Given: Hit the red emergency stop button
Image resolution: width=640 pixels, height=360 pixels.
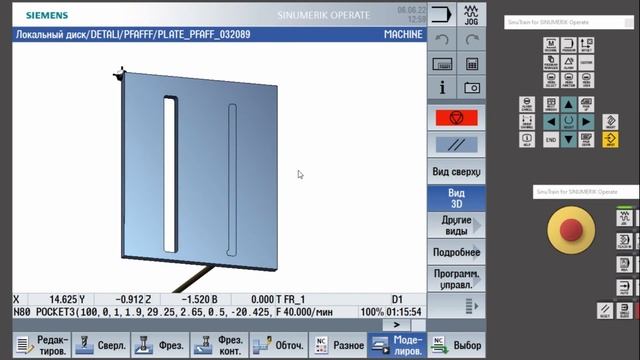Looking at the screenshot, I should (571, 230).
